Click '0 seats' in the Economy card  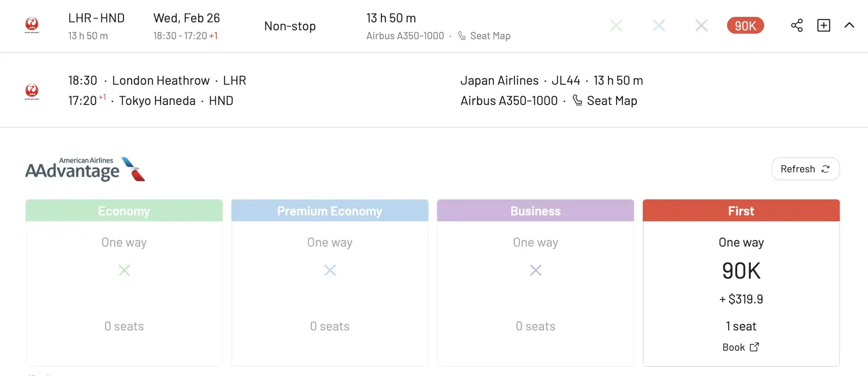(124, 326)
